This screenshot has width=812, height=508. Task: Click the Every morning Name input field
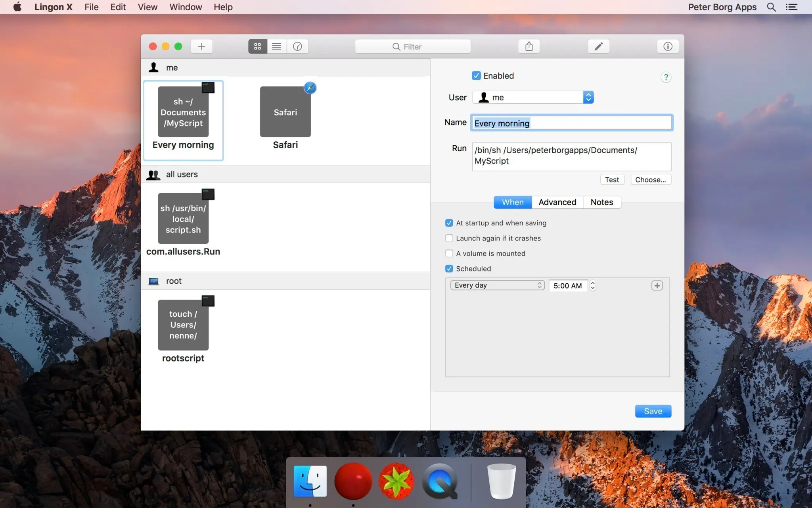(x=571, y=123)
